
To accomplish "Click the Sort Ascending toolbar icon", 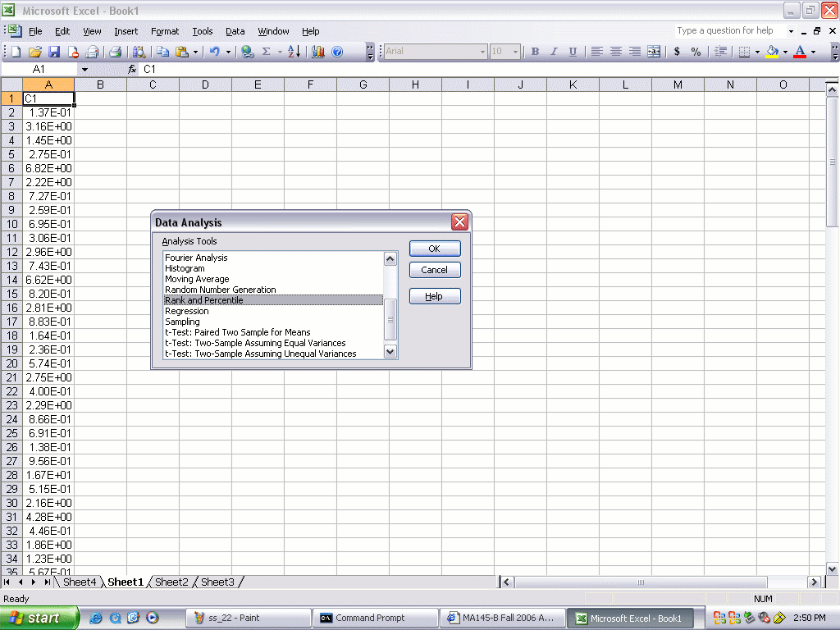I will [294, 52].
